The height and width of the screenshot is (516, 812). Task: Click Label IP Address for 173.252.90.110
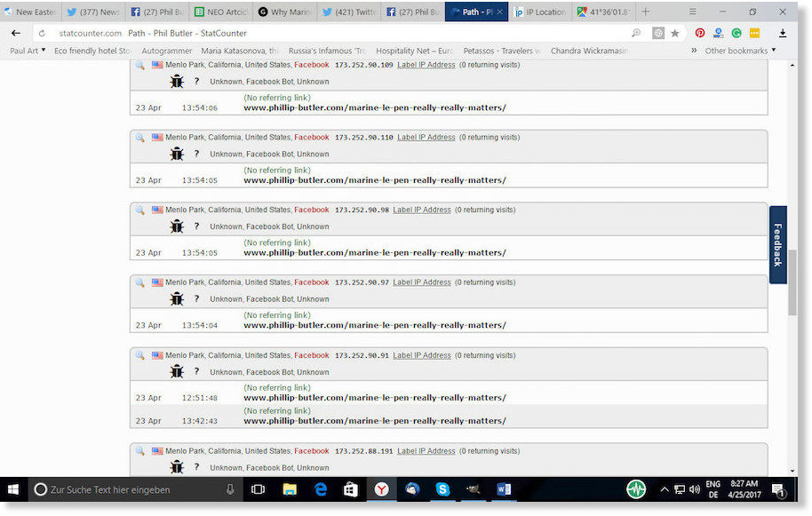[x=426, y=138]
